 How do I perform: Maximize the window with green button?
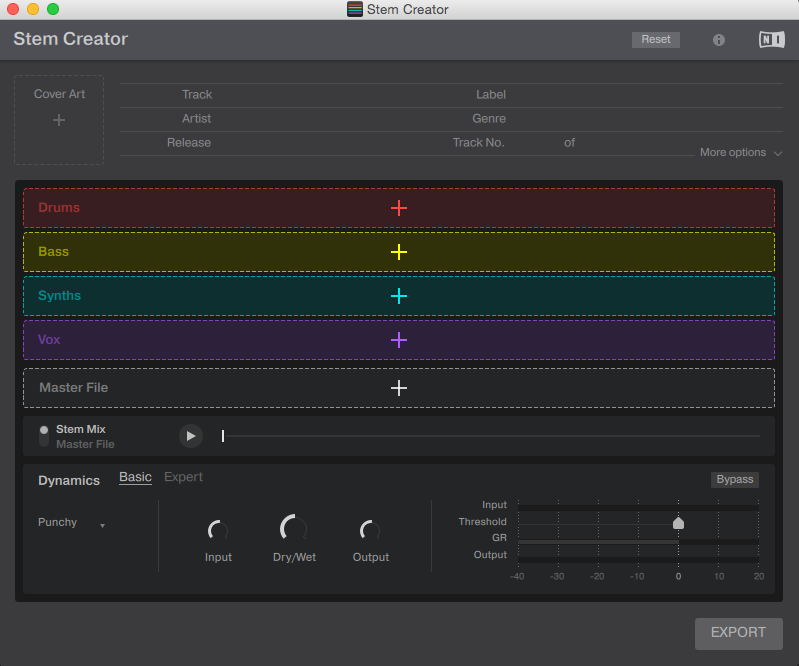[53, 9]
